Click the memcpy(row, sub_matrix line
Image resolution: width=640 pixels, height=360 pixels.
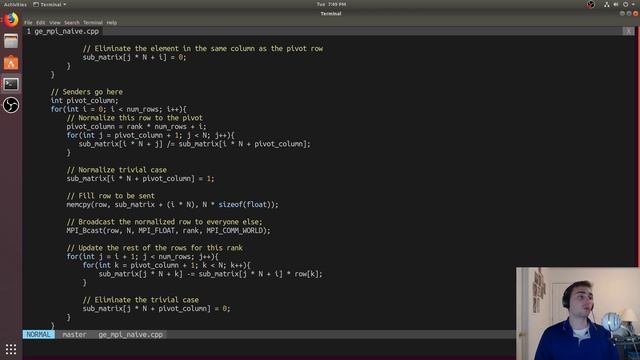(x=172, y=204)
